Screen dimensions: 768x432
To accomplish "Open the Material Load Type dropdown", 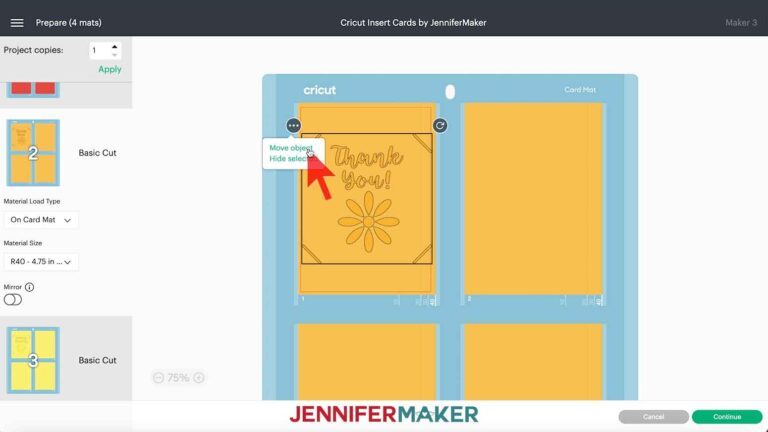I will pyautogui.click(x=41, y=220).
